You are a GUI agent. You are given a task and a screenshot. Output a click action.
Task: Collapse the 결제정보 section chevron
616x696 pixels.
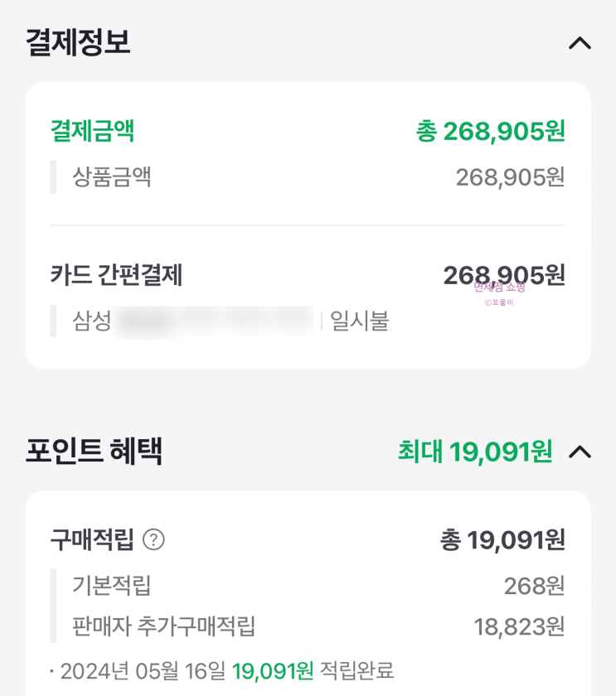(580, 43)
